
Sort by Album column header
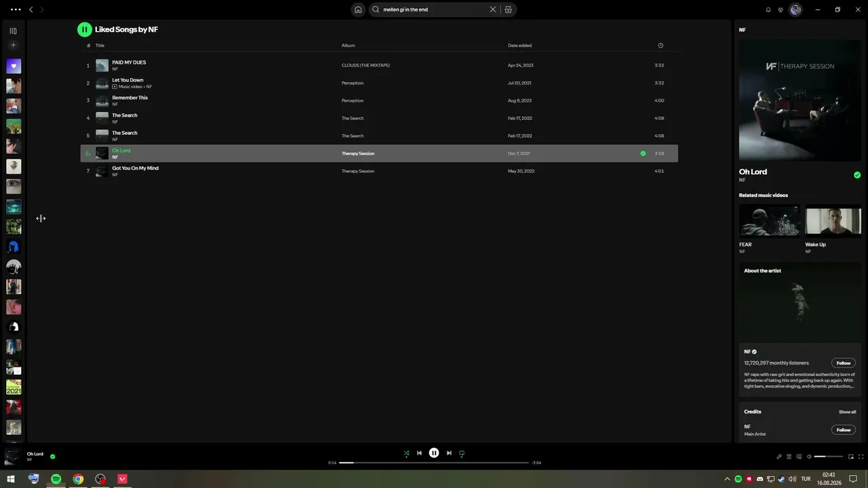point(348,45)
